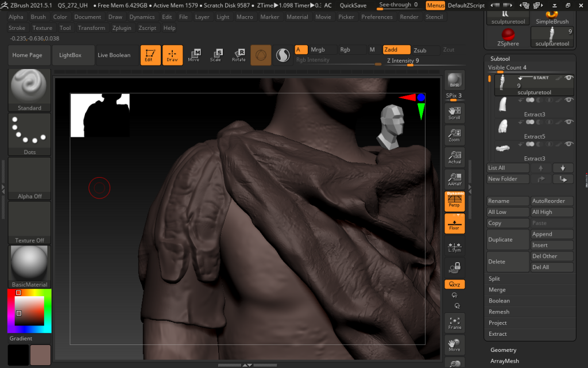Click the Zoom document icon

[x=455, y=135]
